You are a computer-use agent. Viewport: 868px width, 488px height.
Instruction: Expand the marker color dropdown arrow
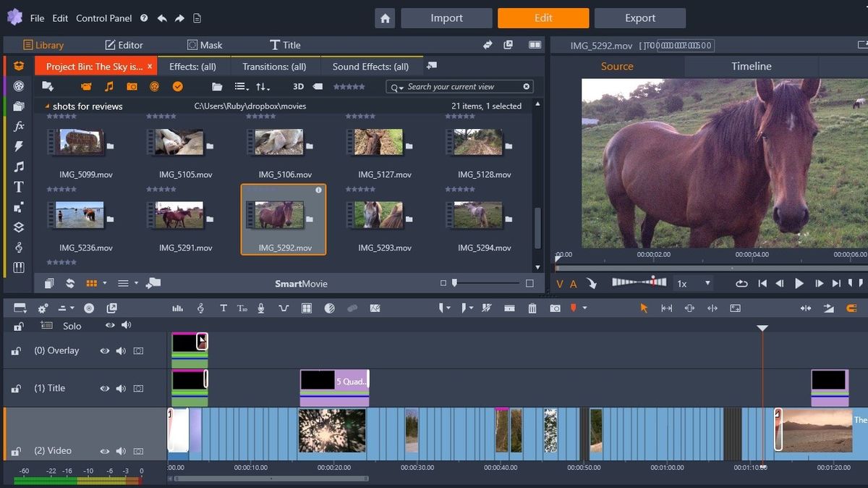(x=584, y=308)
